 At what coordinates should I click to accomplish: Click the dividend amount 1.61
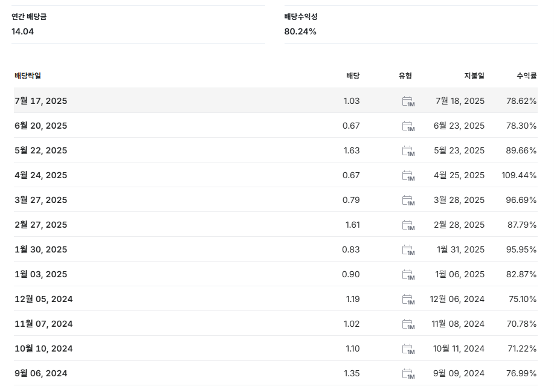pos(353,224)
